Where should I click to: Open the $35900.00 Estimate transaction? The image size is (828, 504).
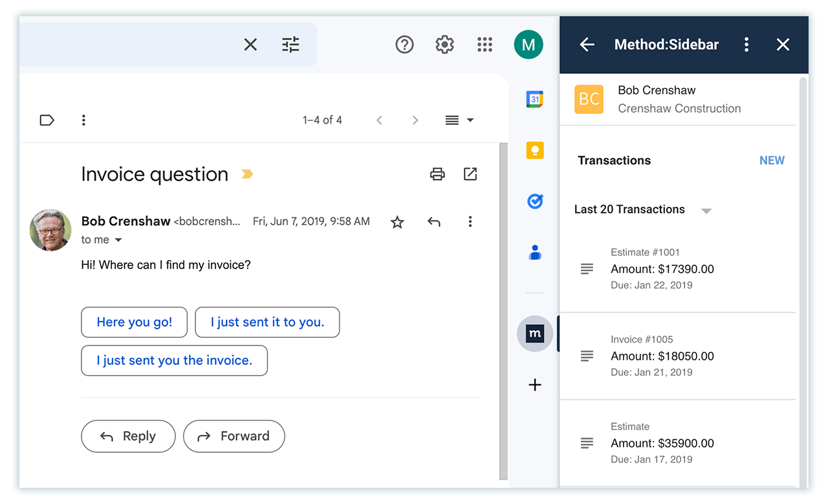tap(677, 443)
